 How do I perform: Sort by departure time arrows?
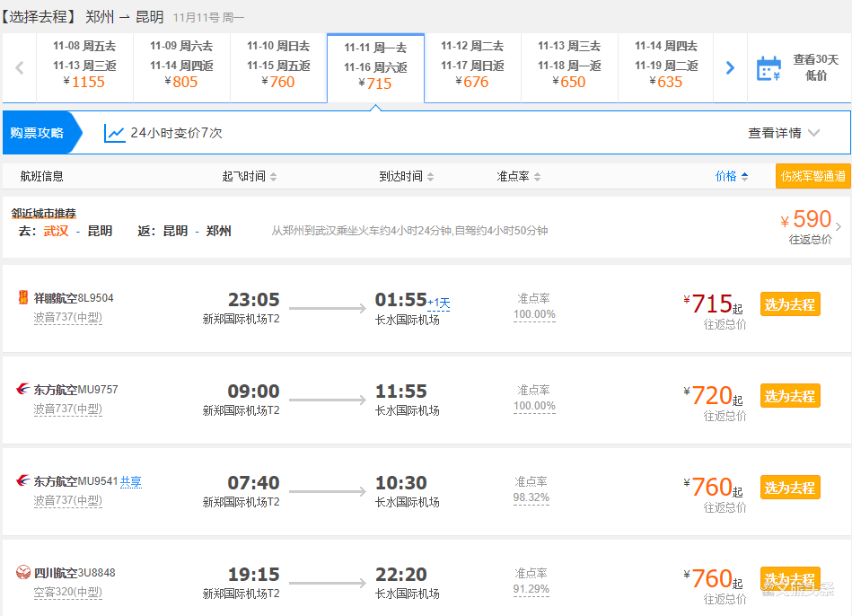tap(273, 177)
